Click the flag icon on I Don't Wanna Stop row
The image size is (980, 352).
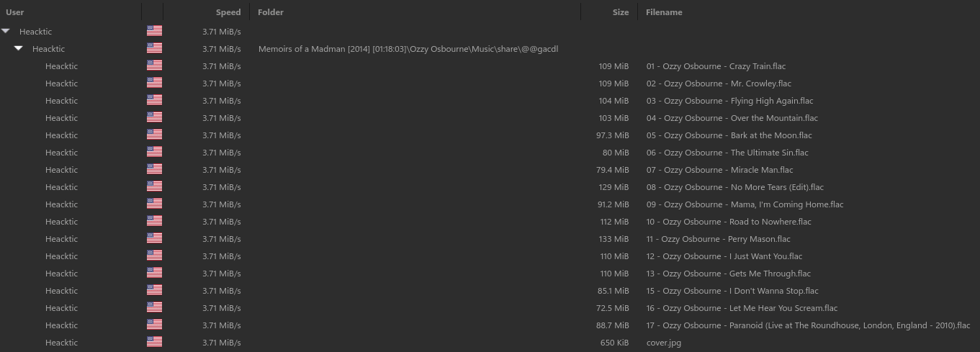(x=154, y=290)
